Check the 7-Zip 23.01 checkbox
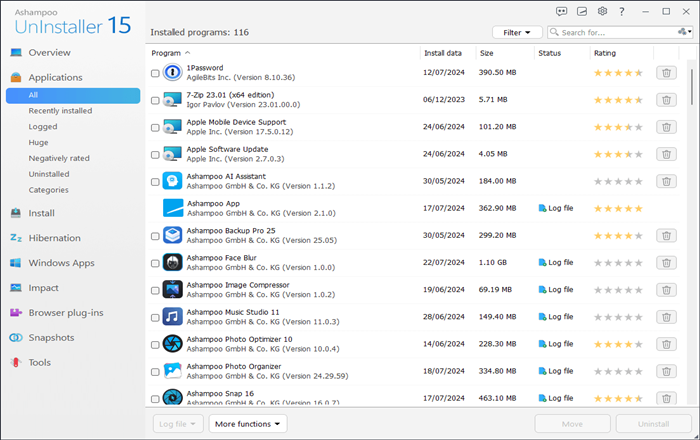700x440 pixels. [155, 100]
